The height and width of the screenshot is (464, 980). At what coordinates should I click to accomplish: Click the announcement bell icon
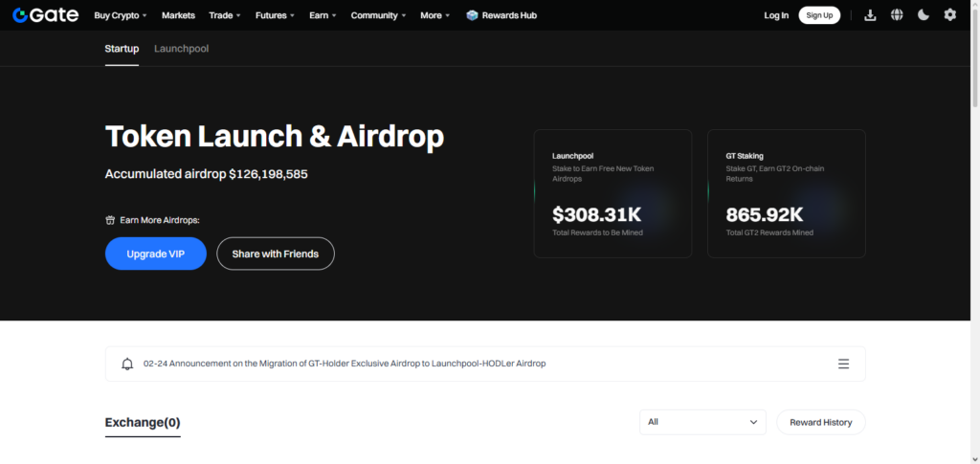tap(127, 364)
